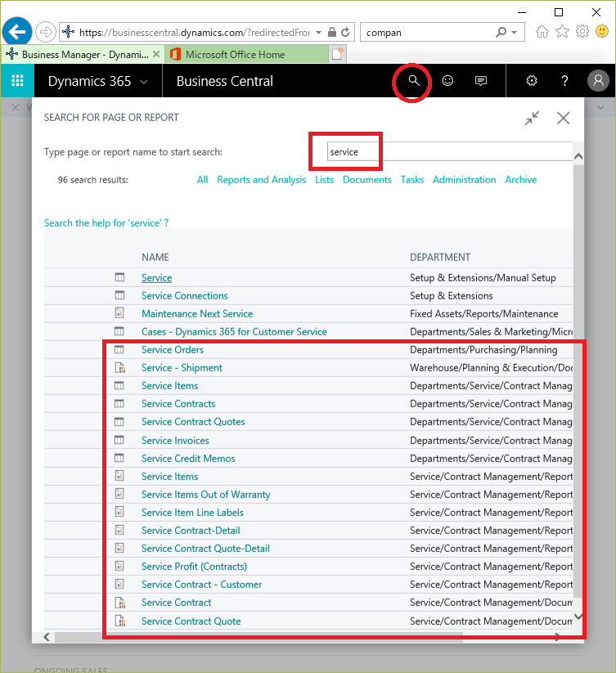Close the Search for Page or Report dialog
Viewport: 616px width, 673px height.
(563, 118)
